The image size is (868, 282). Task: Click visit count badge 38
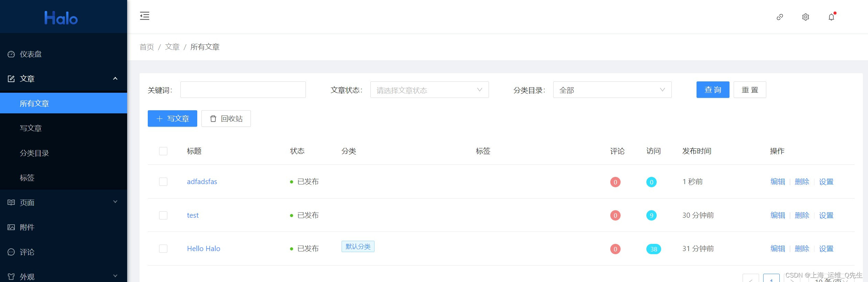point(654,249)
